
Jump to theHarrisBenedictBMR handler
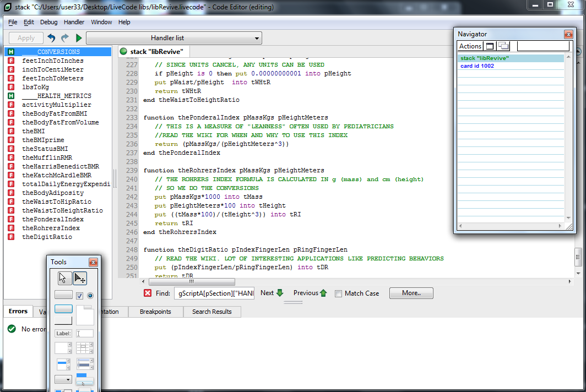click(61, 166)
